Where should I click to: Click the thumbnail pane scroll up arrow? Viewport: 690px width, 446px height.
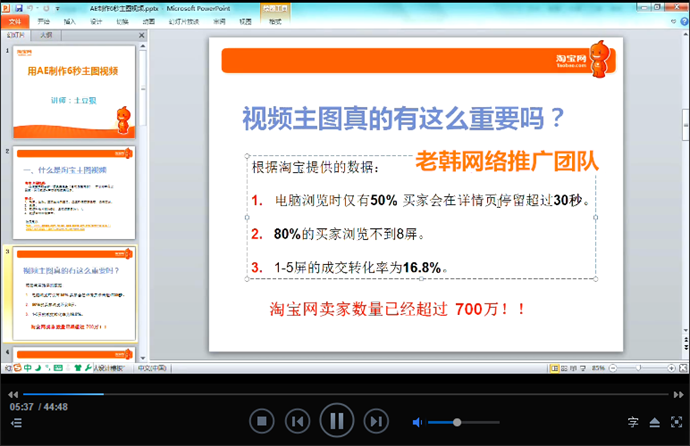coord(143,46)
